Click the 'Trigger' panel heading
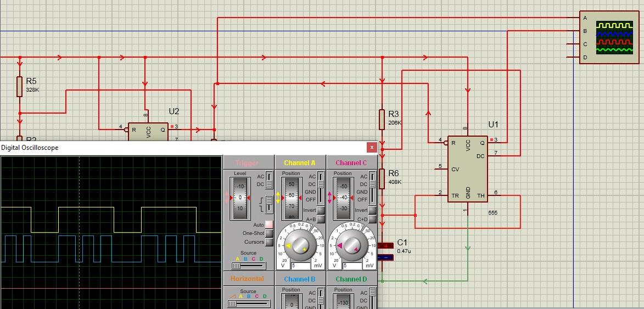Screen dimensions: 644x309 pyautogui.click(x=247, y=163)
